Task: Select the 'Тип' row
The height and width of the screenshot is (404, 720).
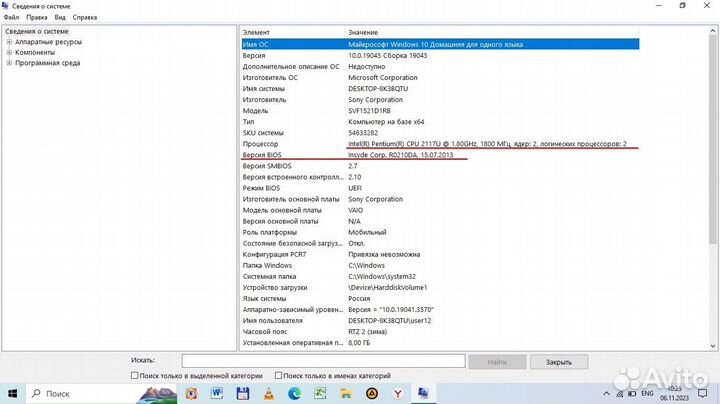Action: tap(440, 122)
